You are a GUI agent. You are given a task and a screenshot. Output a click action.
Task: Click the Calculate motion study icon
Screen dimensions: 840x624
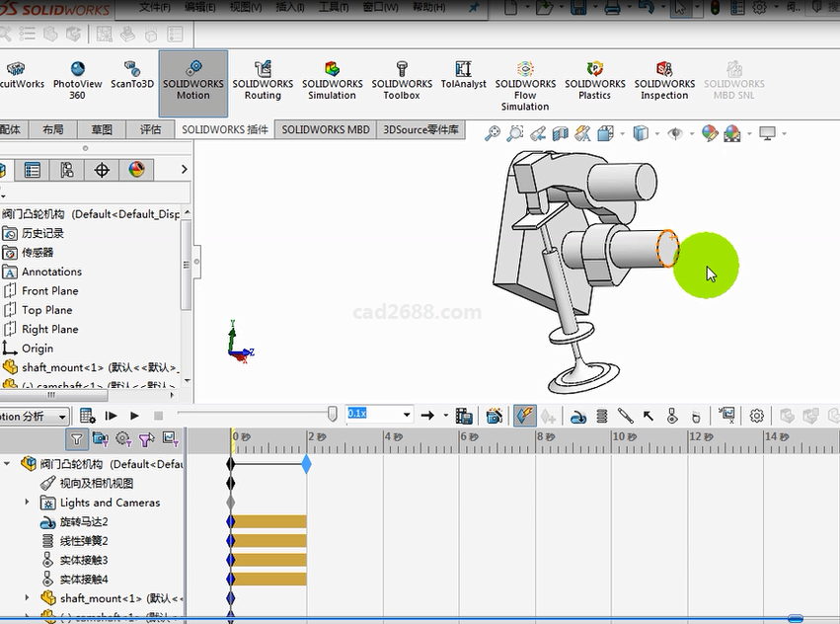[87, 416]
